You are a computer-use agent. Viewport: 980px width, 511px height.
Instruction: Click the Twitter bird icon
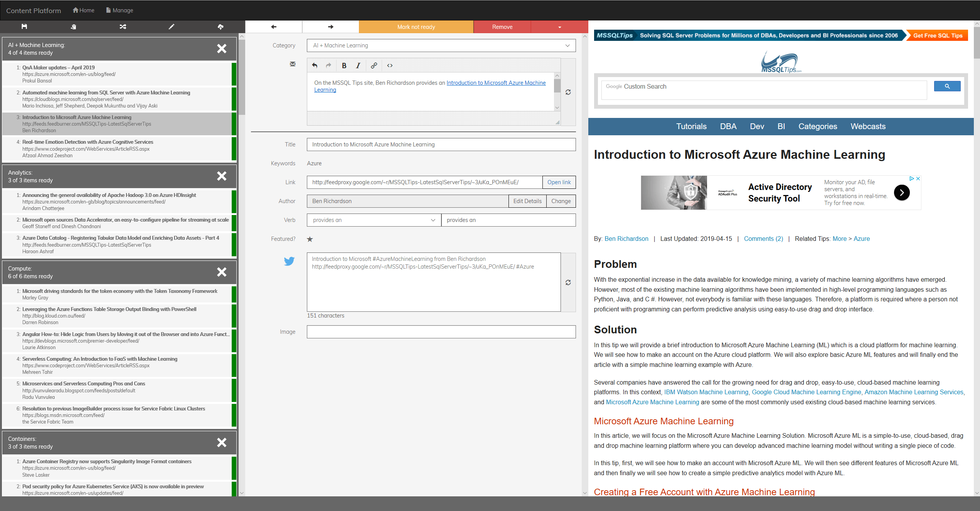point(289,261)
